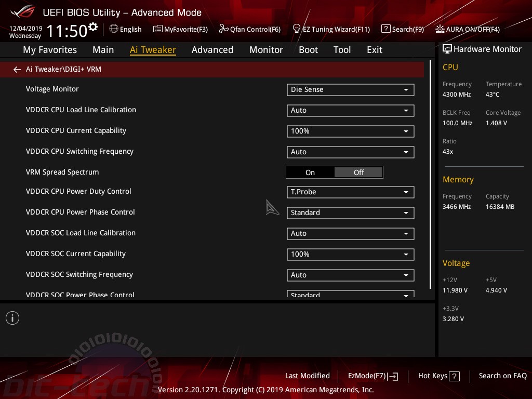Click Memory frequency value 3466 MHz

click(456, 207)
